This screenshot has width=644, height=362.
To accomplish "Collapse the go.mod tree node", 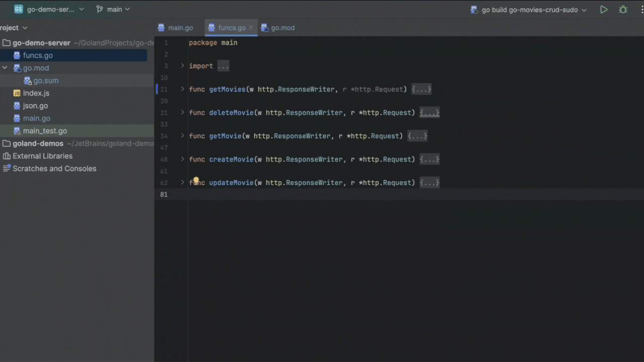I will point(5,68).
